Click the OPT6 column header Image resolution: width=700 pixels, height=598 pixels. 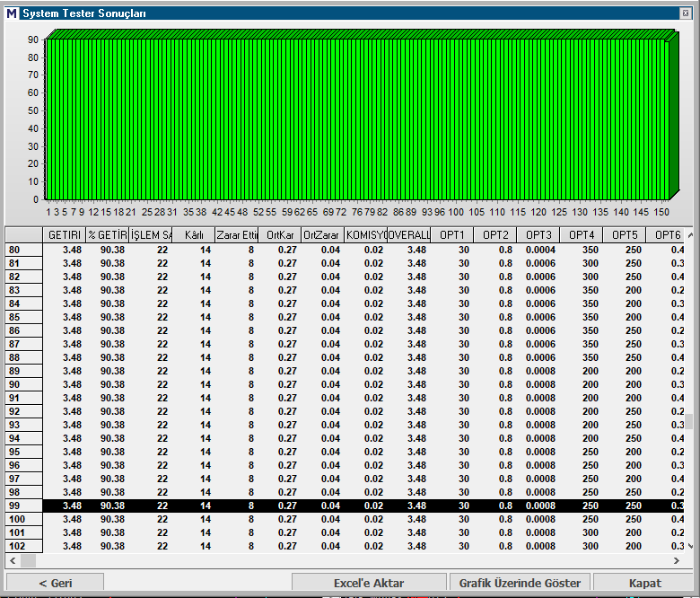click(x=665, y=235)
